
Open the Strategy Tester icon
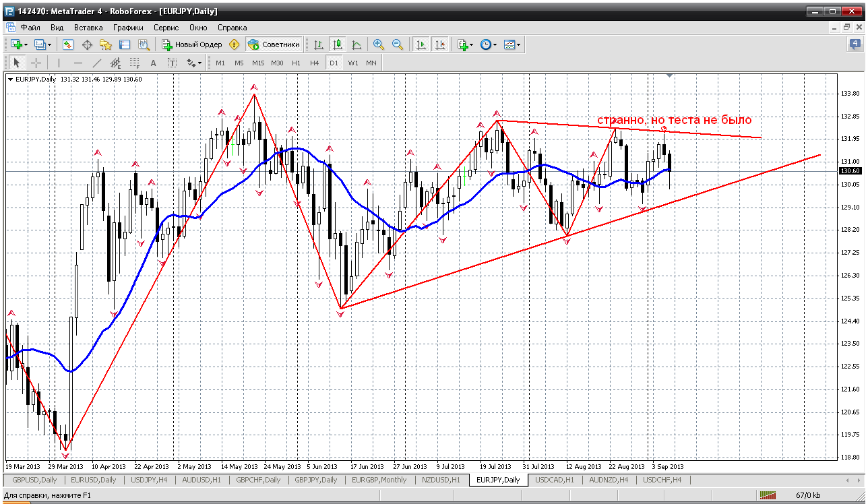point(144,44)
